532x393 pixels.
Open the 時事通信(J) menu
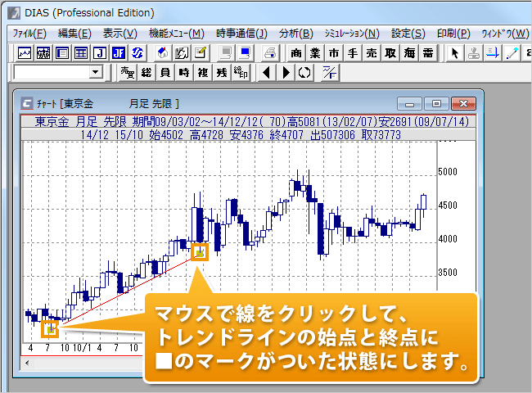click(241, 34)
